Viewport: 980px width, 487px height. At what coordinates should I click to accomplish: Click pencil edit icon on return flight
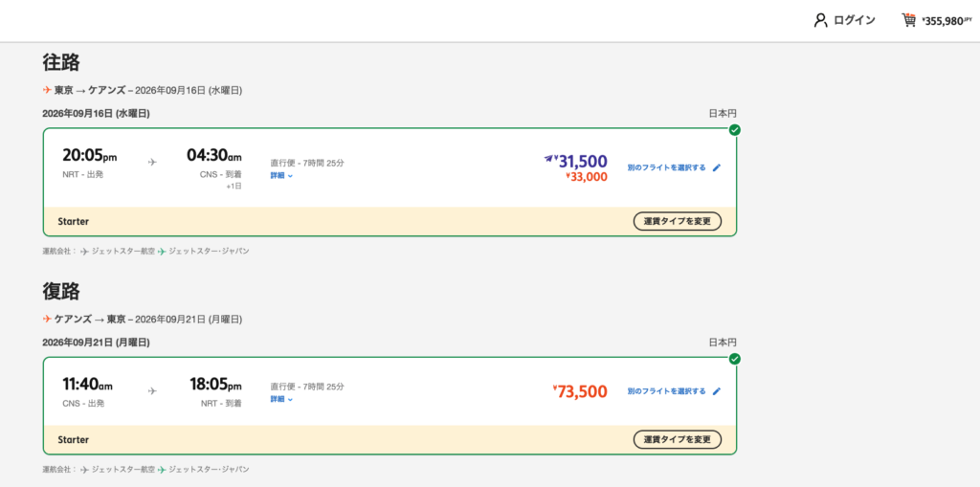coord(717,391)
